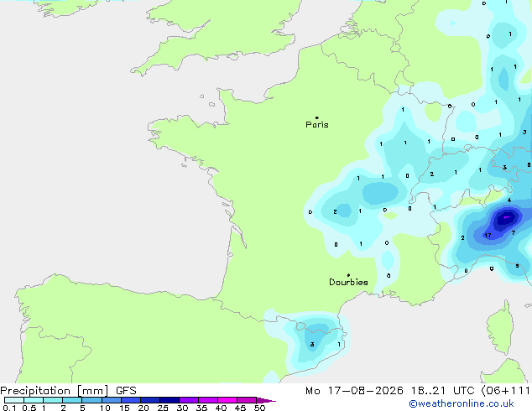Click the Paris city label
532x411 pixels.
317,124
